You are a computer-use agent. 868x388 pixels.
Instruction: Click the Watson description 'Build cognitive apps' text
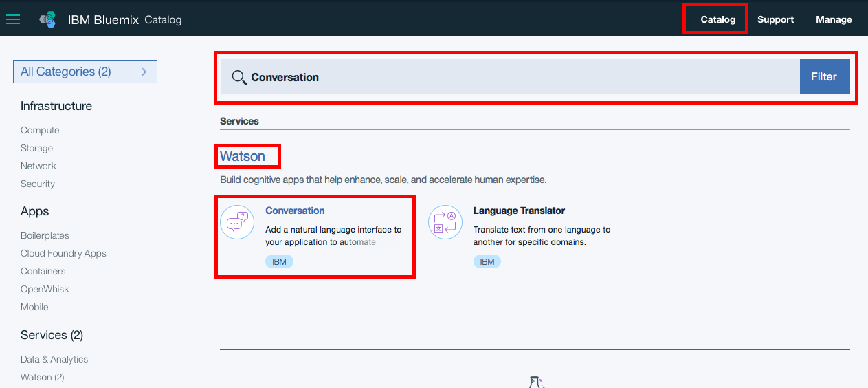pos(383,180)
